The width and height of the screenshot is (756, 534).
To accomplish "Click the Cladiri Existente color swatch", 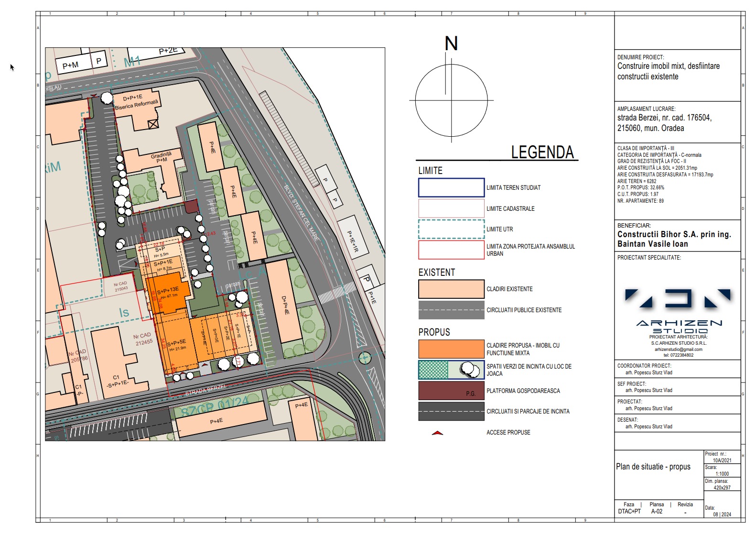I will click(451, 289).
